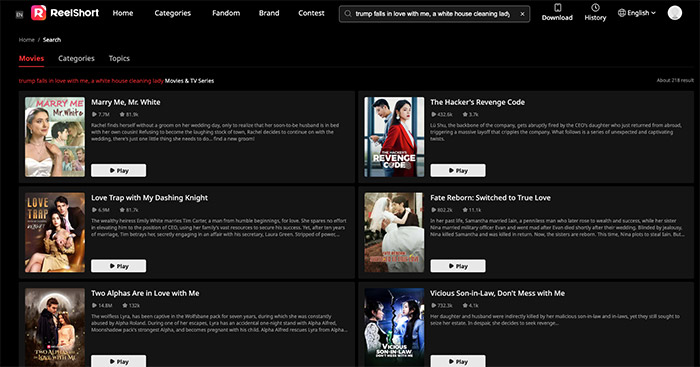Open Fate Reborn: Switched to True Love title
This screenshot has width=700, height=367.
coord(490,198)
